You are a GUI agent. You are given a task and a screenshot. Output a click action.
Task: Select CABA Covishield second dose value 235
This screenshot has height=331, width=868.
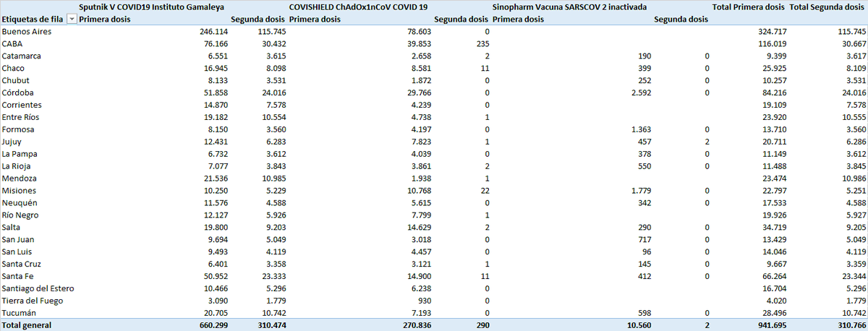tap(482, 44)
